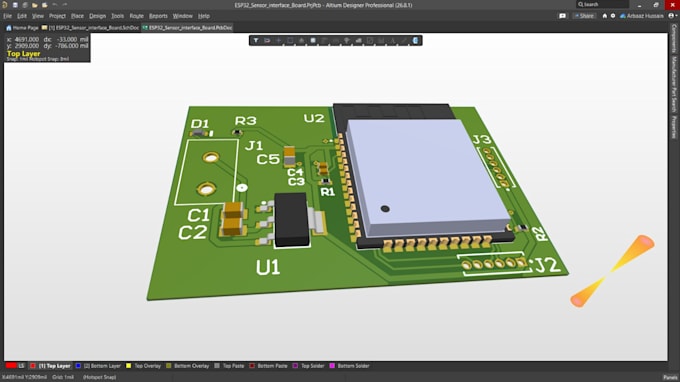Select the Top Solder layer tab
This screenshot has width=680, height=382.
[x=309, y=366]
